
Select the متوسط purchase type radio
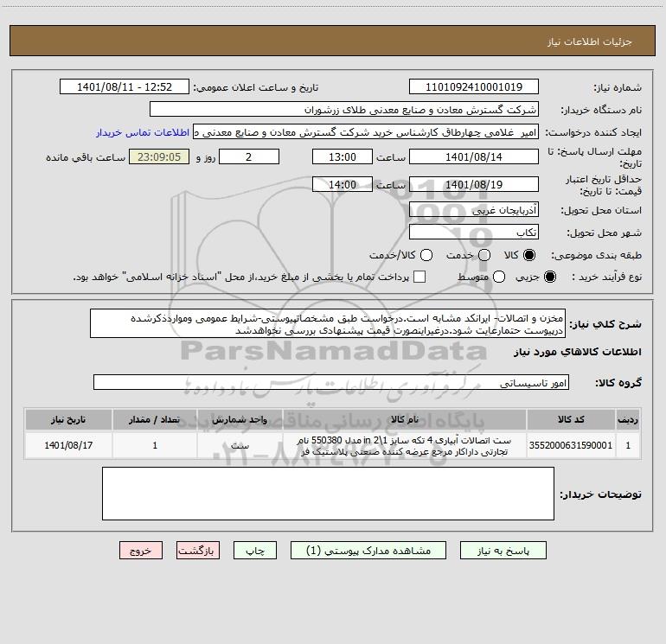click(499, 277)
